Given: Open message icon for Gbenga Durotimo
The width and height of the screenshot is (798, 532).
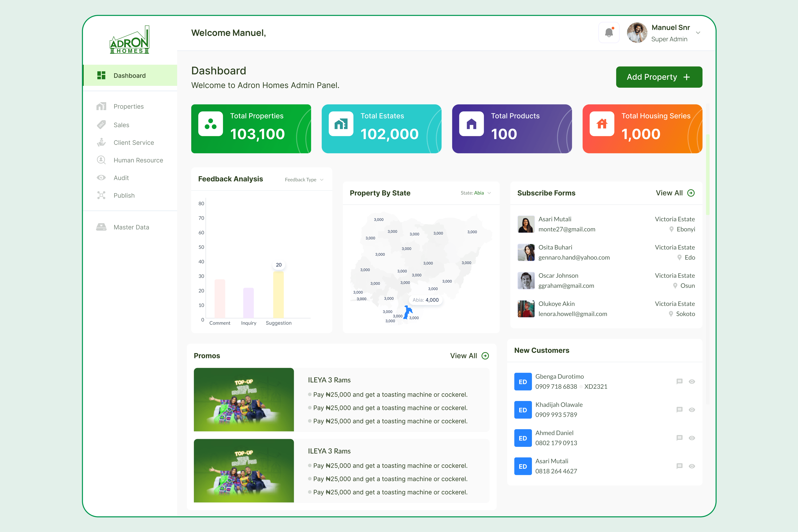Looking at the screenshot, I should 679,381.
